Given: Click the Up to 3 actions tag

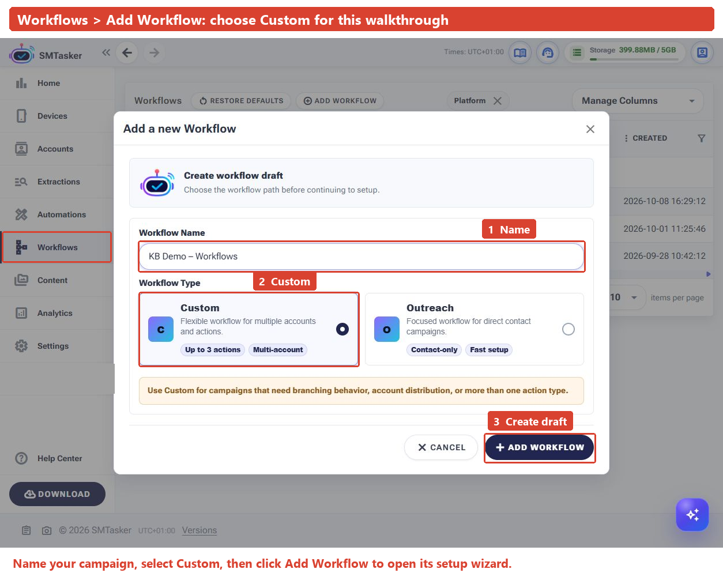Looking at the screenshot, I should tap(213, 350).
